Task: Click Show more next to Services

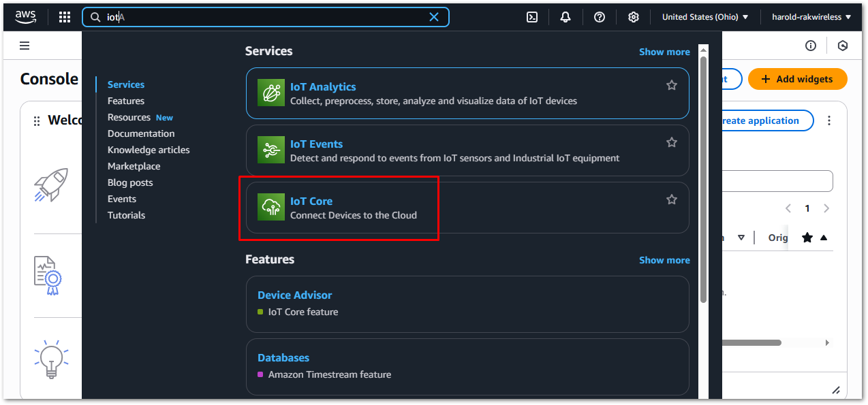Action: click(x=664, y=51)
